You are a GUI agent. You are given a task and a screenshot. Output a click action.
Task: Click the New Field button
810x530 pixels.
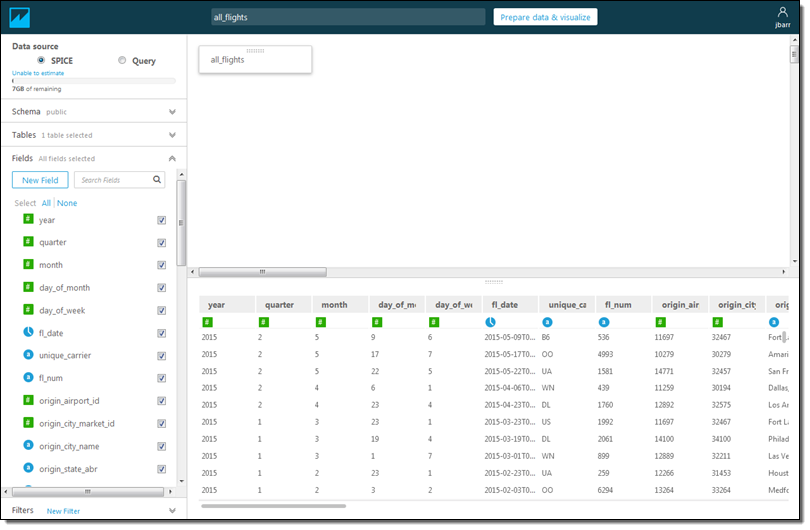pyautogui.click(x=40, y=180)
